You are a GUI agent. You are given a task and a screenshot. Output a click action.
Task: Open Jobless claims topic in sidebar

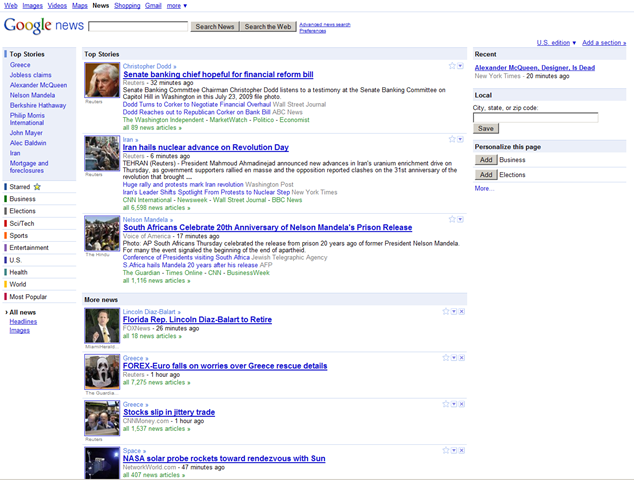31,75
